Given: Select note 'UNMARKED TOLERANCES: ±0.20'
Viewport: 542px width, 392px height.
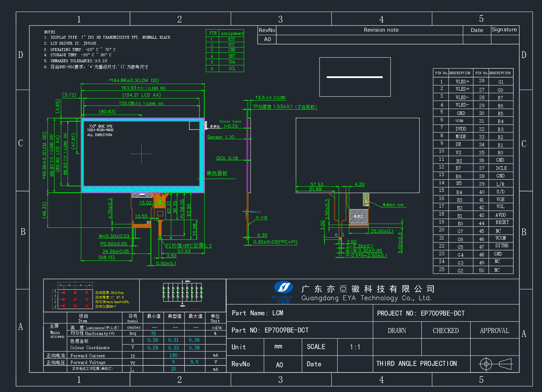Looking at the screenshot, I should 76,61.
